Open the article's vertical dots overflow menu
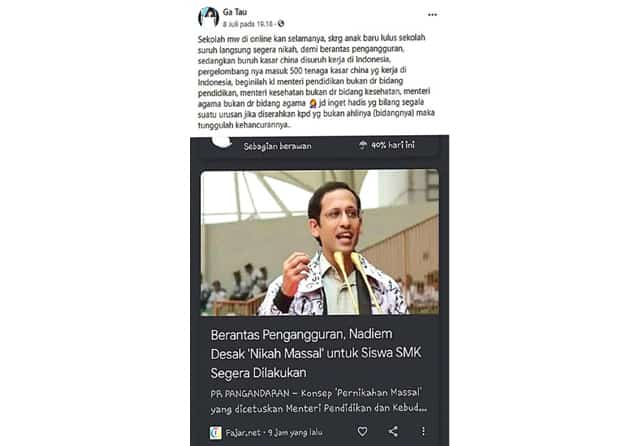The image size is (640, 446). pos(423,431)
